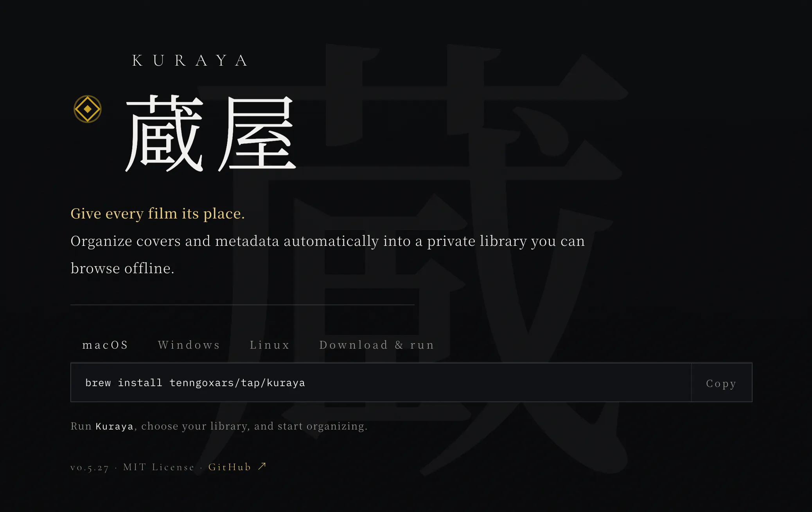Click the 蔵屋 kanji heading
The image size is (812, 512).
click(x=211, y=133)
